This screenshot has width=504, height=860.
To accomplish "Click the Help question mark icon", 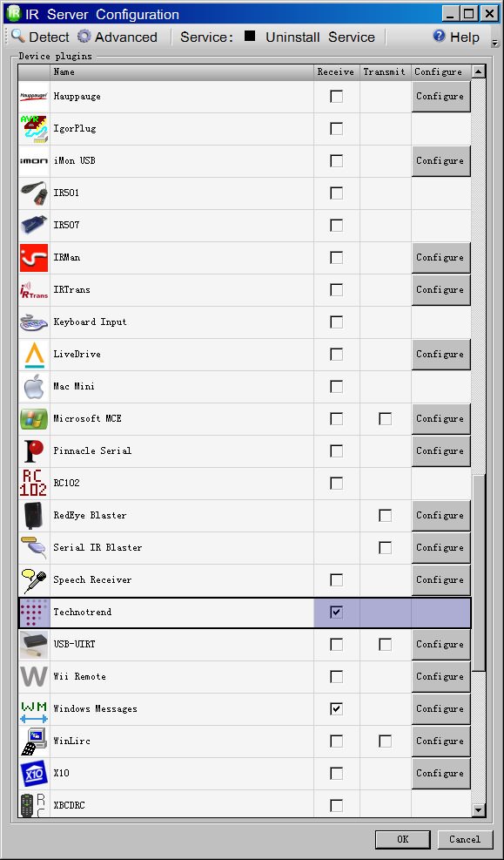I will pyautogui.click(x=439, y=37).
